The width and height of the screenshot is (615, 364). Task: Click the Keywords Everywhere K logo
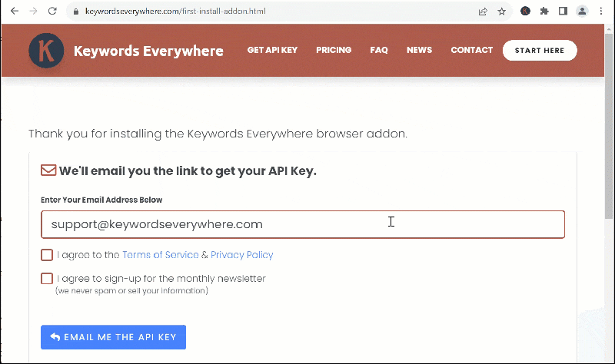46,51
